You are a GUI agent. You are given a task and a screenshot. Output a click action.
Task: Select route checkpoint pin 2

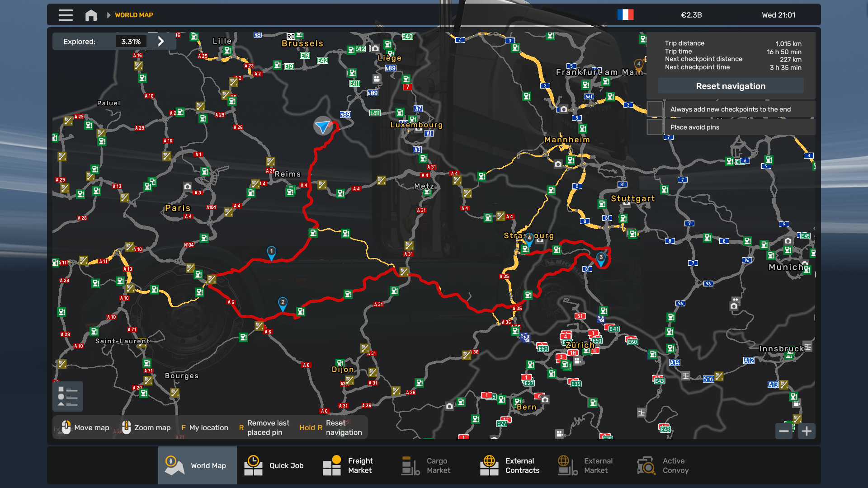coord(283,305)
